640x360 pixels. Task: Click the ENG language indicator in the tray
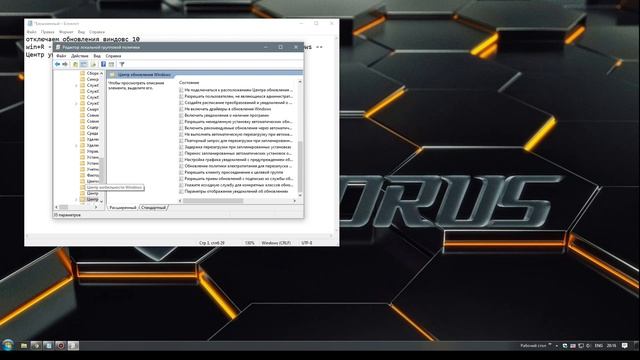[x=599, y=346]
